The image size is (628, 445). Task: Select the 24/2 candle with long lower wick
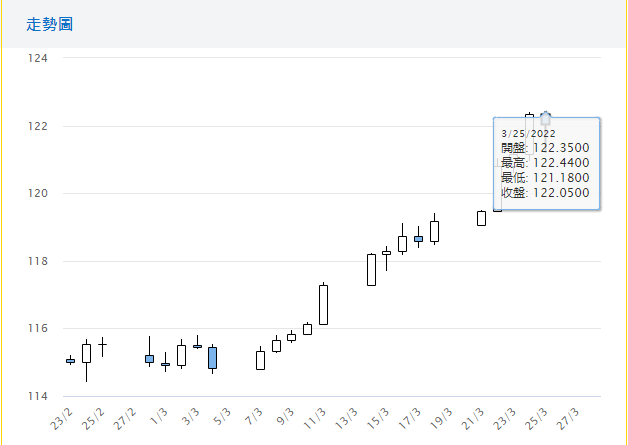(86, 353)
